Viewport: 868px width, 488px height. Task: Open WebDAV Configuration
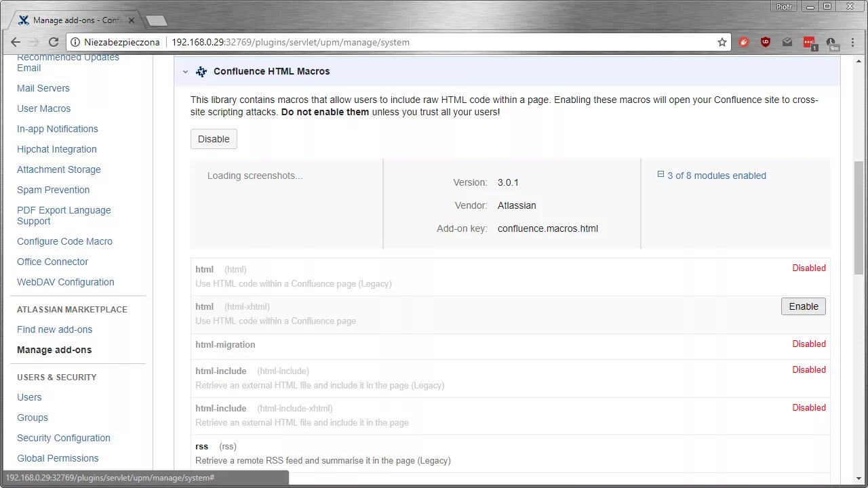click(66, 282)
